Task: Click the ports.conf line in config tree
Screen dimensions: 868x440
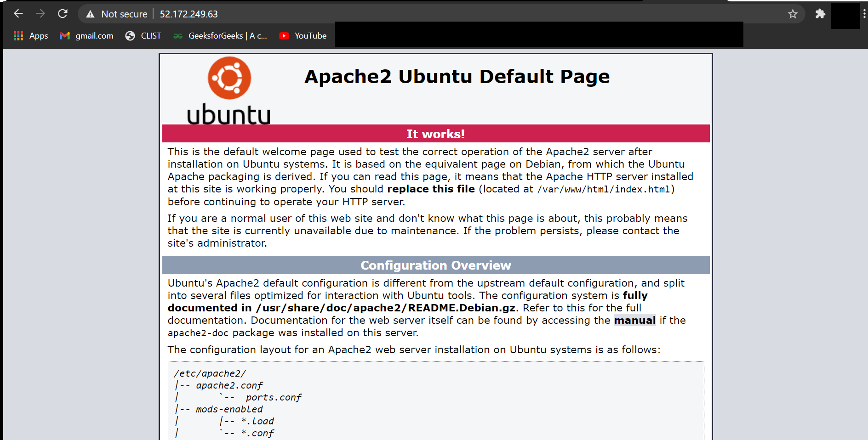Action: click(x=274, y=397)
